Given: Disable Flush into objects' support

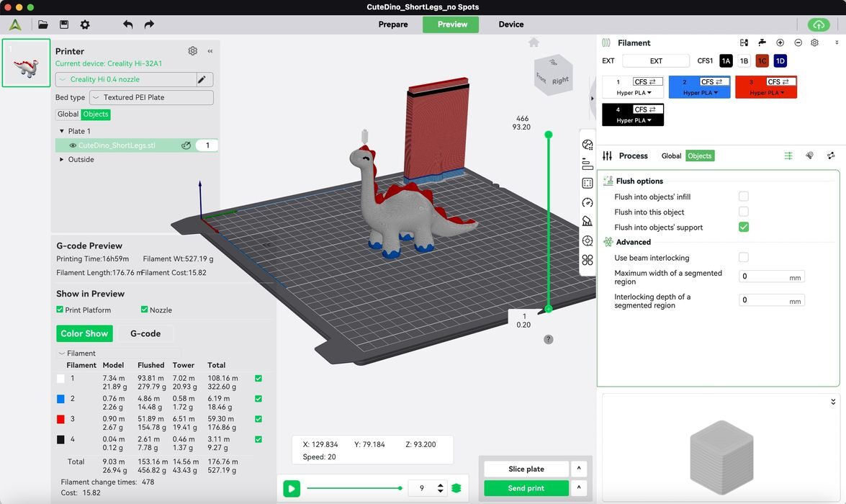Looking at the screenshot, I should (x=743, y=227).
